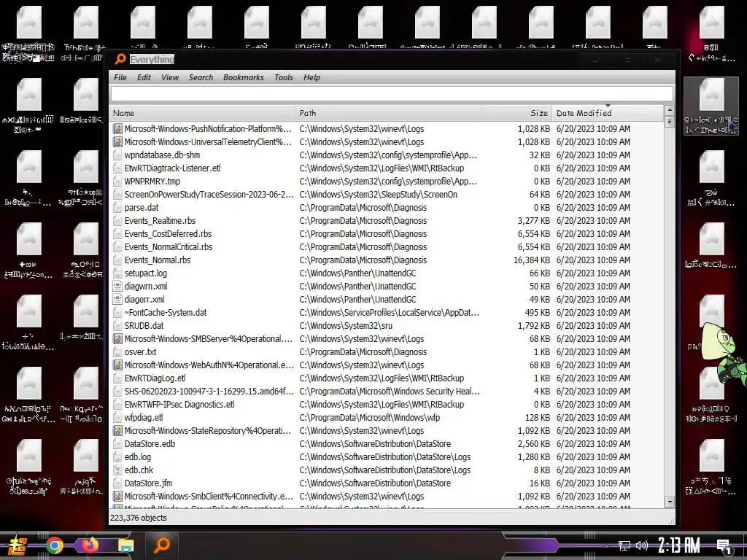
Task: Sort results by Date Modified column
Action: tap(608, 113)
